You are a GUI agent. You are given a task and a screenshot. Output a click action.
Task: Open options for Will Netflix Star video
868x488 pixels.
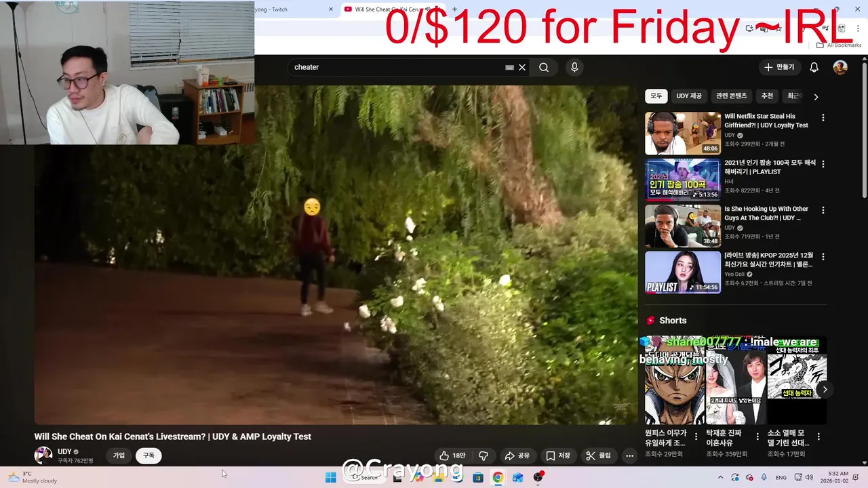tap(823, 117)
